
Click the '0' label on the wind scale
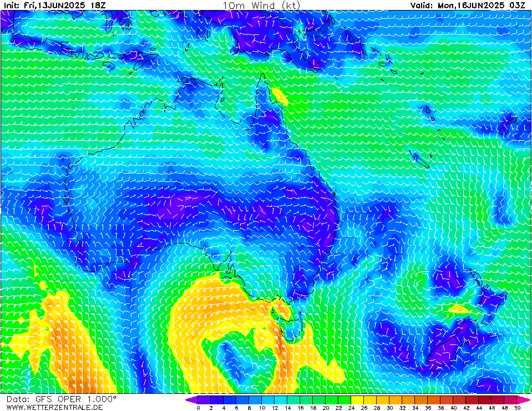coord(198,408)
